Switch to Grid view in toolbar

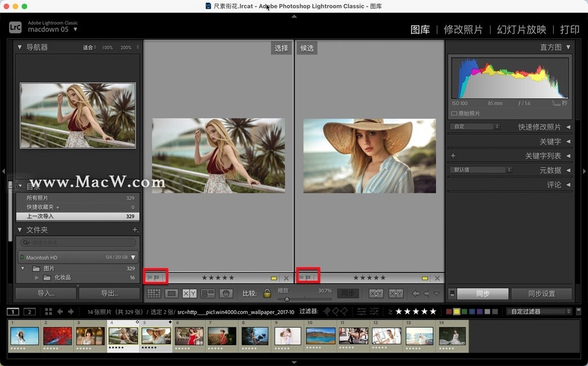[x=154, y=293]
